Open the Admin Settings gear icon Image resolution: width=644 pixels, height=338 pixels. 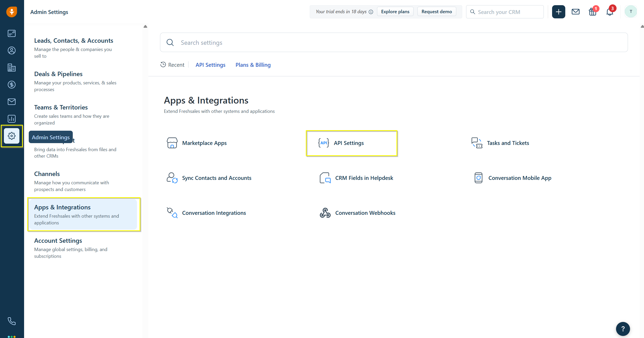tap(12, 136)
